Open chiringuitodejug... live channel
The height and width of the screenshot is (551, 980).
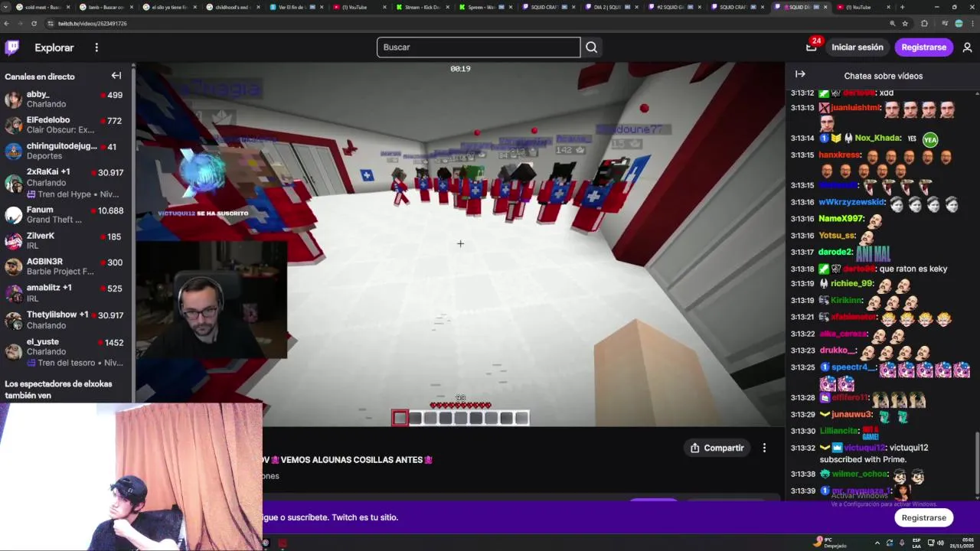[67, 151]
